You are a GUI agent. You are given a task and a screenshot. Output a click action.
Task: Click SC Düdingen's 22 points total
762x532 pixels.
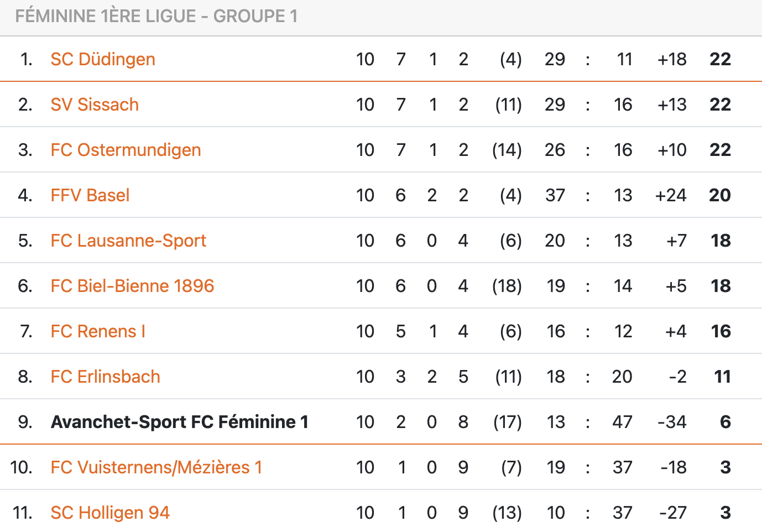coord(720,59)
